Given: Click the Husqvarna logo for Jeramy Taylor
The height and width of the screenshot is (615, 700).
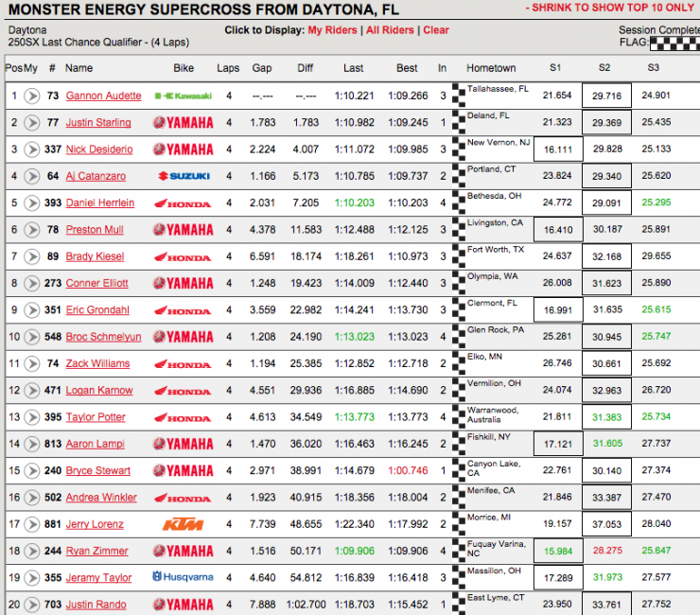Looking at the screenshot, I should coord(183,577).
